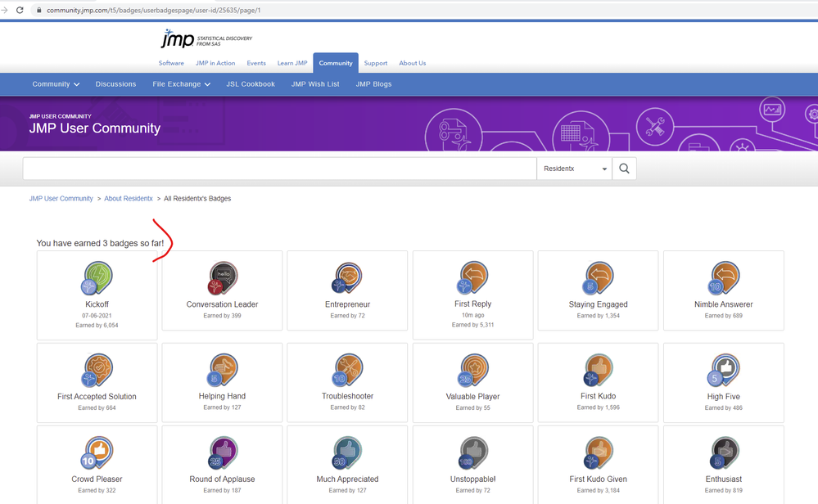The image size is (818, 504).
Task: Click the padlock site info icon
Action: point(39,10)
